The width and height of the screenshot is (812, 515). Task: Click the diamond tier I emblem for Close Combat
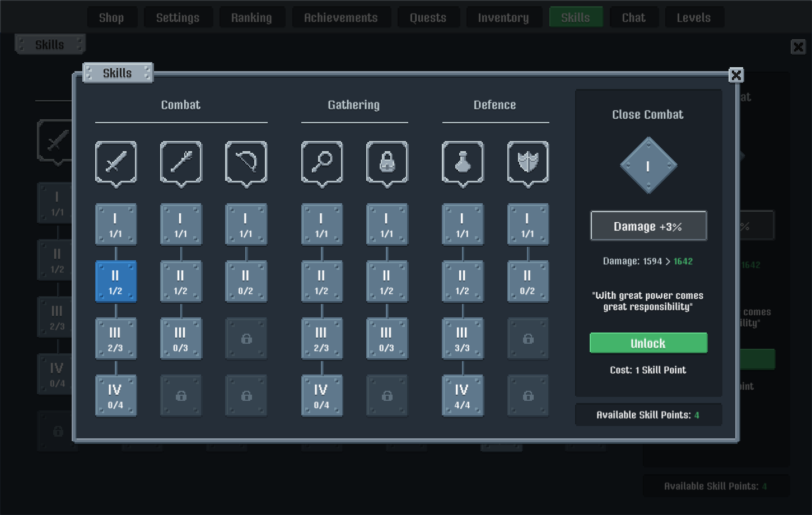point(648,165)
